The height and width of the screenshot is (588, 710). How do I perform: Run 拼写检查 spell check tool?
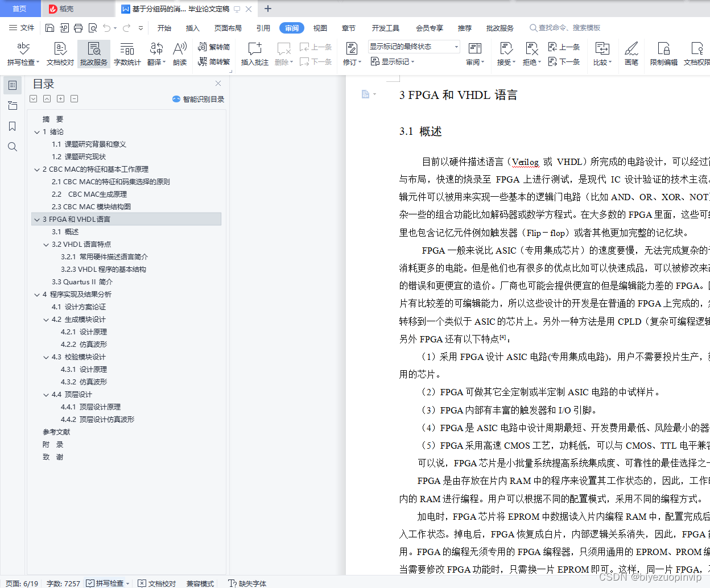coord(23,54)
